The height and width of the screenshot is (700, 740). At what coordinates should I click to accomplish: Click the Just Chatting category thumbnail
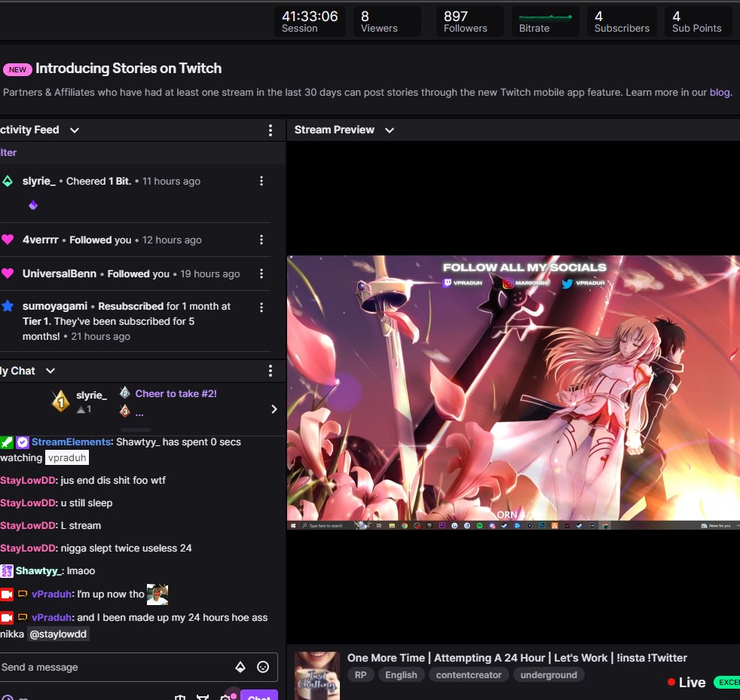pos(316,675)
